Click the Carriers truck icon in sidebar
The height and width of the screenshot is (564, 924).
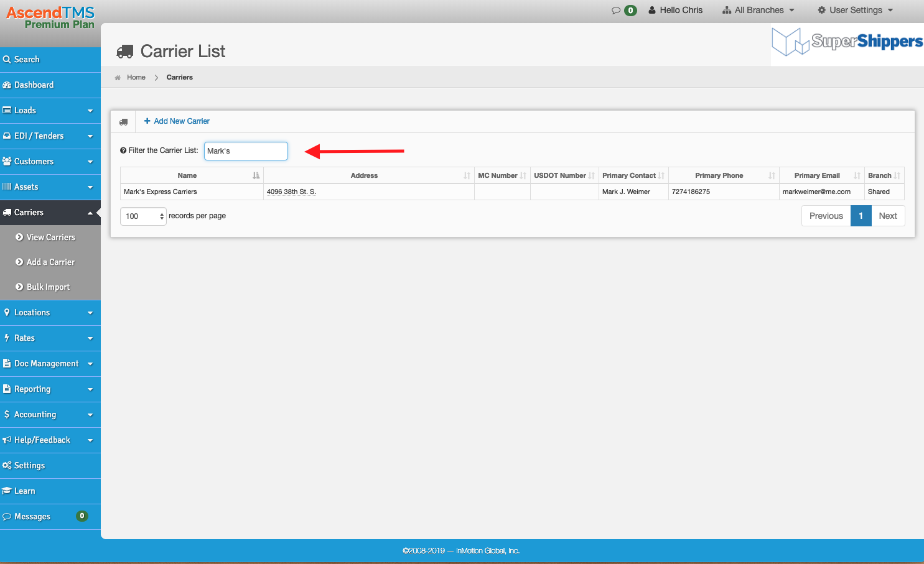point(7,213)
